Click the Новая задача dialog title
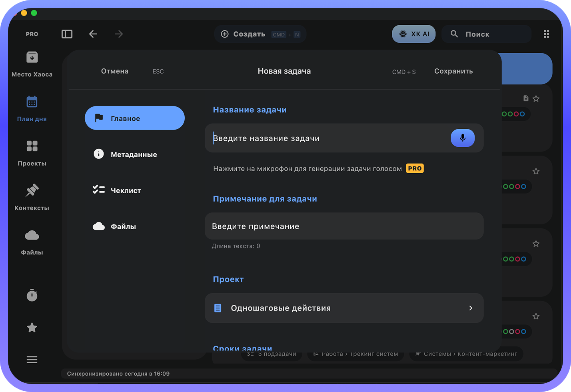 coord(284,71)
